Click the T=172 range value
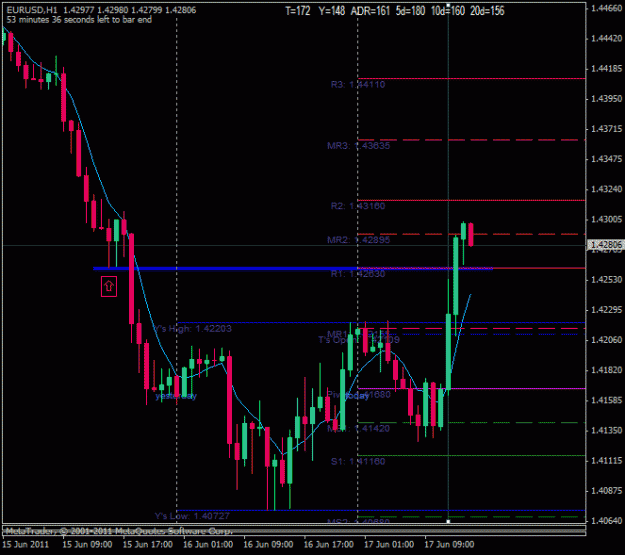 (298, 11)
